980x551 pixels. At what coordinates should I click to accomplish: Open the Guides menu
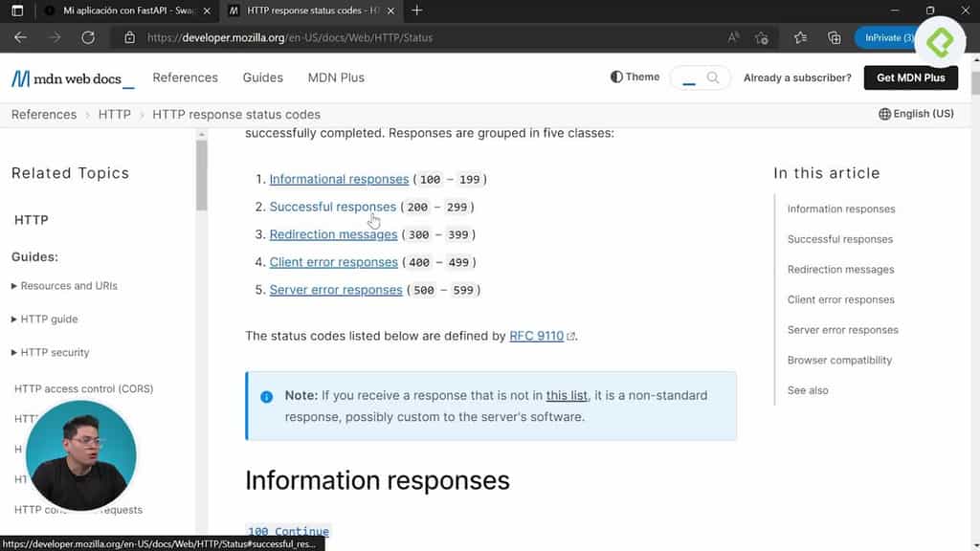coord(262,77)
